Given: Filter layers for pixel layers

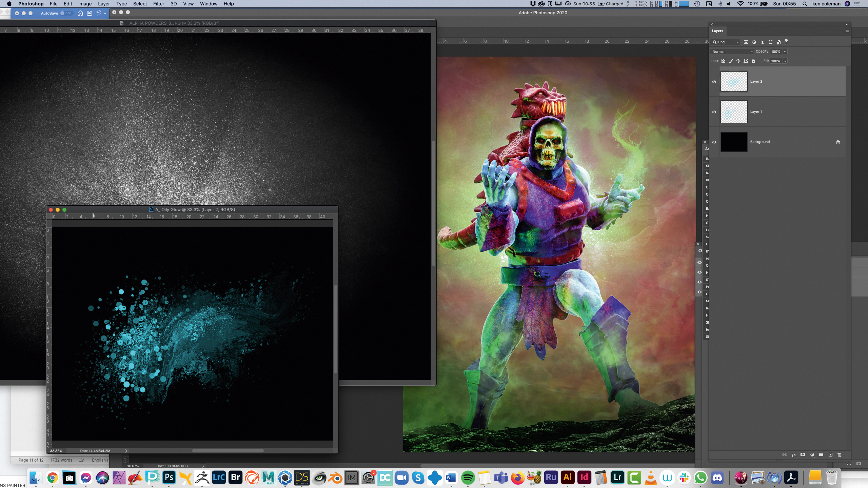Looking at the screenshot, I should (746, 42).
